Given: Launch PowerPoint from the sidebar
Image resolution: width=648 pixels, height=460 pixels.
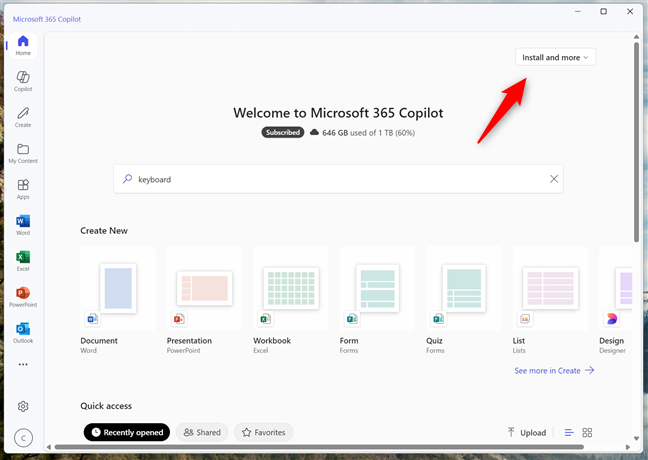Looking at the screenshot, I should click(x=23, y=297).
